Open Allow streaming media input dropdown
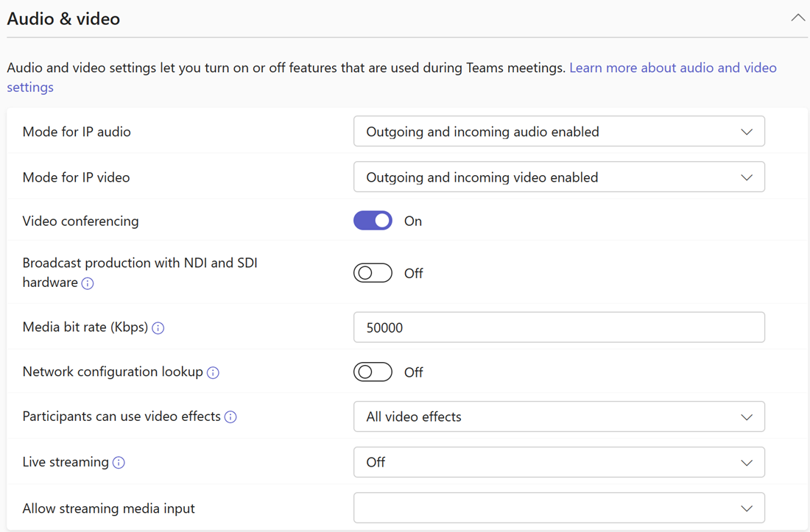This screenshot has width=810, height=532. pyautogui.click(x=559, y=508)
